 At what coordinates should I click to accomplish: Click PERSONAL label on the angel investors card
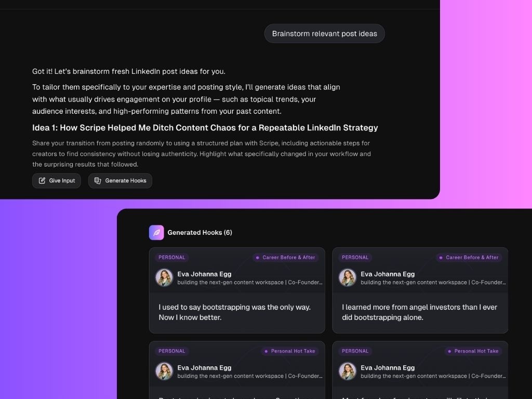(355, 258)
